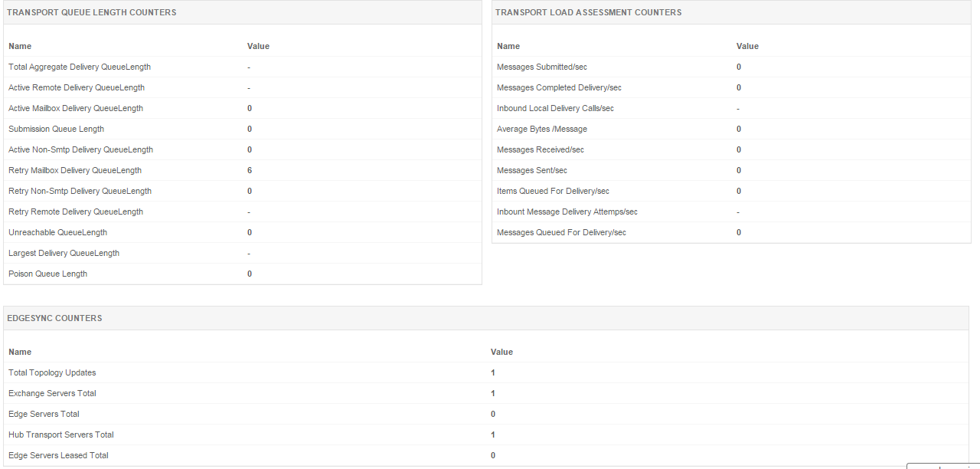Select the Poison Queue Length link
The image size is (980, 469).
[x=47, y=274]
